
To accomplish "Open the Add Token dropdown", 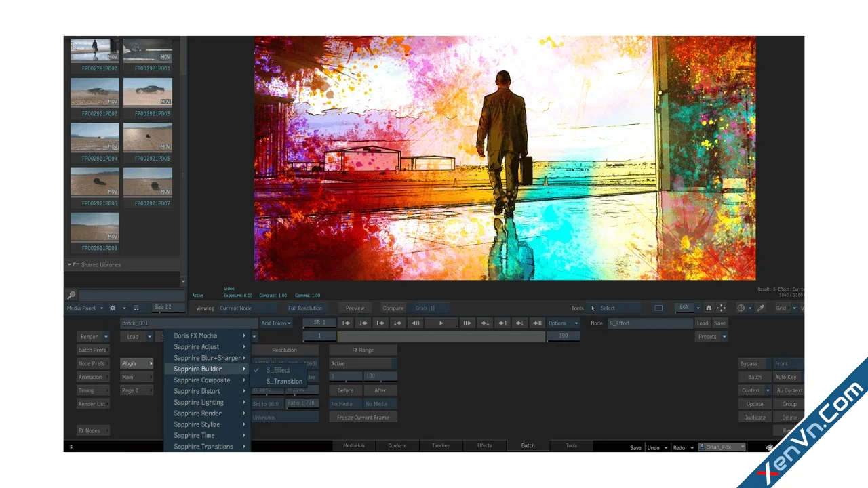I will 276,323.
